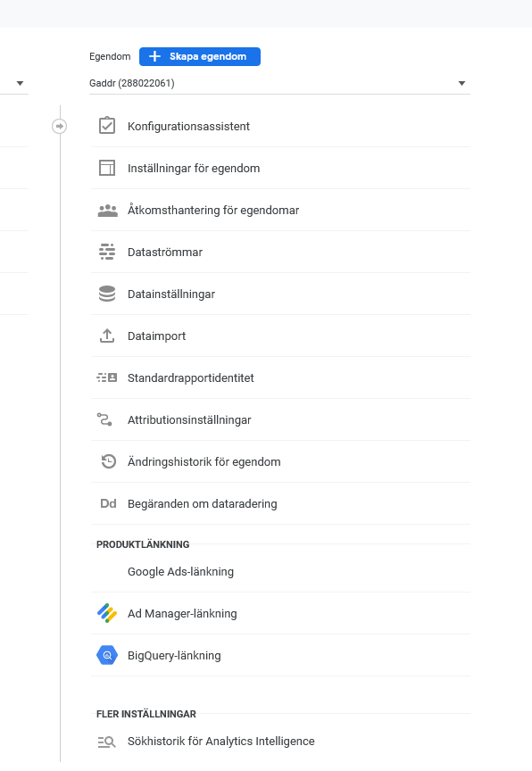532x771 pixels.
Task: Click the Åtkomsthantering för egendomar people icon
Action: 106,210
